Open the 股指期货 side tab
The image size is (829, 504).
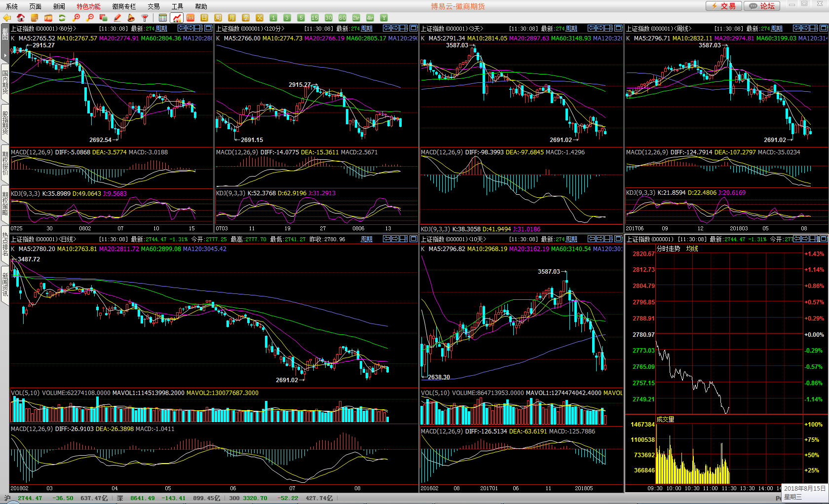[5, 123]
